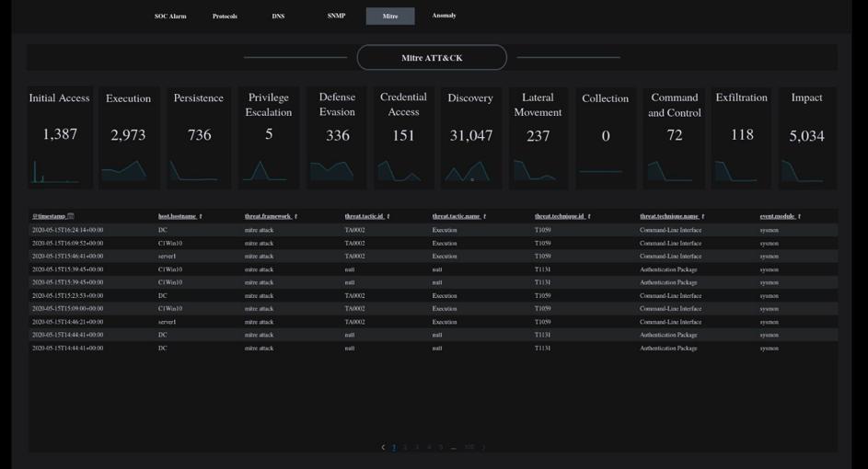This screenshot has width=868, height=469.
Task: Go to the Anomaly tab
Action: pyautogui.click(x=444, y=16)
